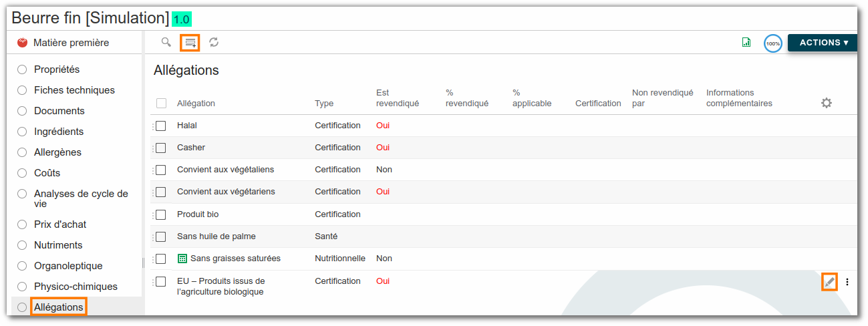Edit the EU organic row with the pencil icon

pyautogui.click(x=829, y=282)
